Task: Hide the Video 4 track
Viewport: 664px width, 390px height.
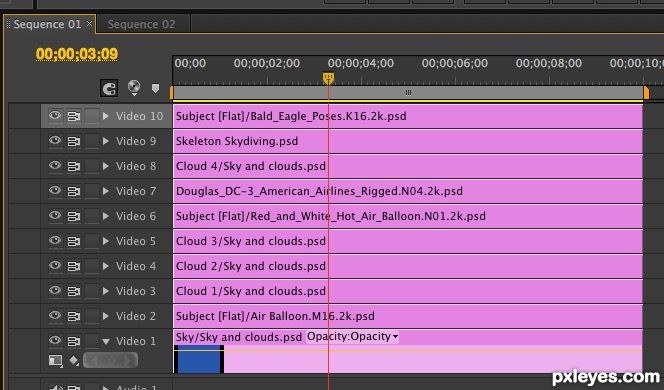Action: 55,265
